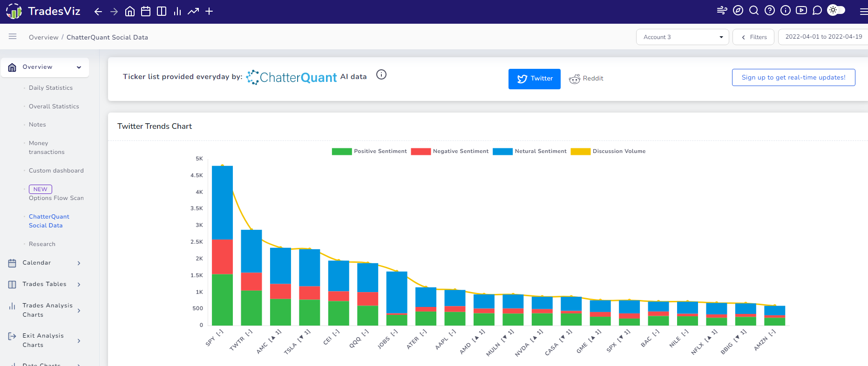Toggle the Netural Sentiment legend series
This screenshot has width=868, height=366.
[x=530, y=151]
